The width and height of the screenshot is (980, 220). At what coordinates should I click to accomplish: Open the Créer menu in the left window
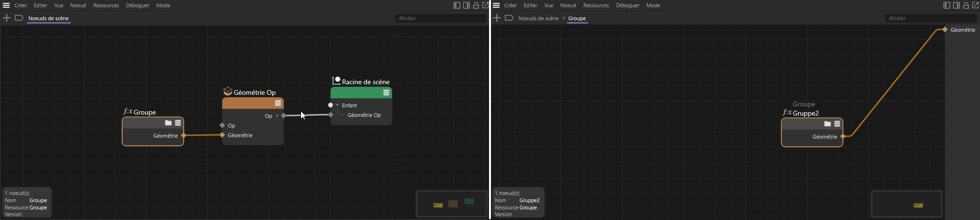(21, 5)
